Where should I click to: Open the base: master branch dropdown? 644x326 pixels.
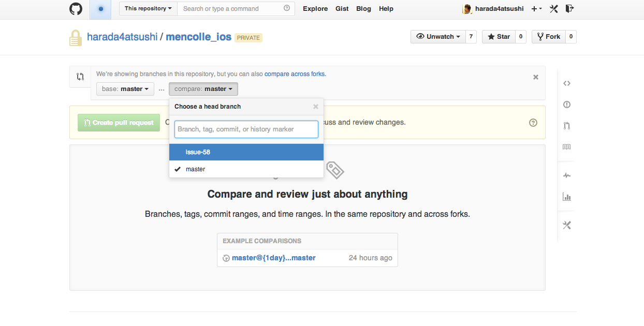point(125,88)
